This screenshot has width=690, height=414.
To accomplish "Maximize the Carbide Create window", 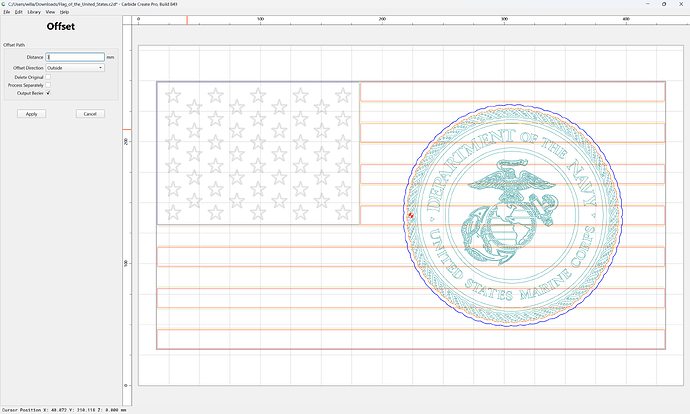I will (x=664, y=4).
